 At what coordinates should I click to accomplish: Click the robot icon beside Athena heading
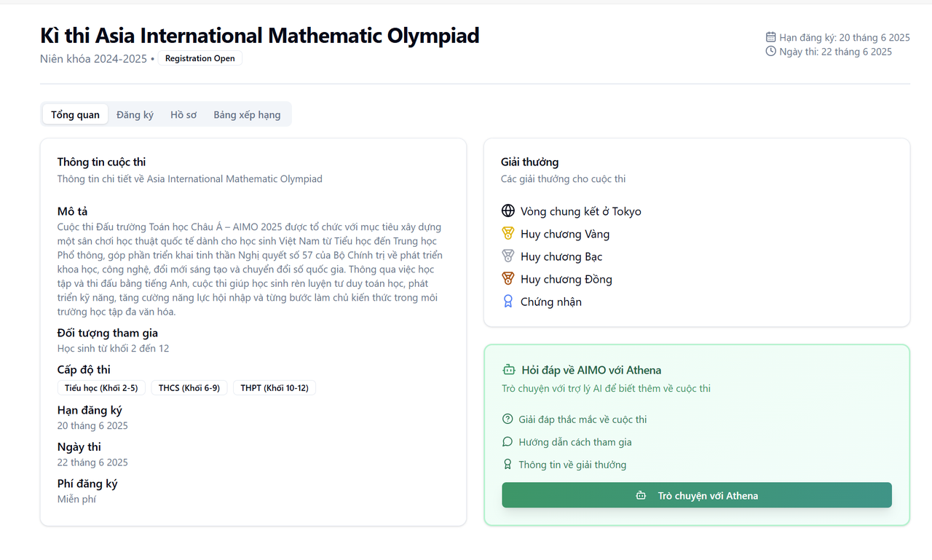[x=509, y=370]
